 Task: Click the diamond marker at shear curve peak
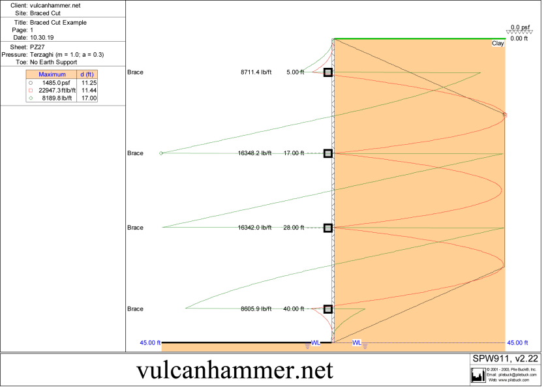[162, 153]
